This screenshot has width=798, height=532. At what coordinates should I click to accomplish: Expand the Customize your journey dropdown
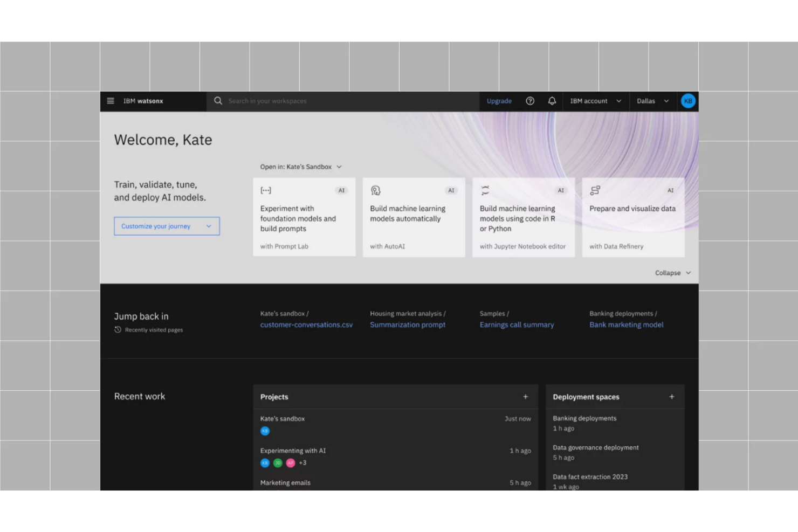click(x=166, y=226)
